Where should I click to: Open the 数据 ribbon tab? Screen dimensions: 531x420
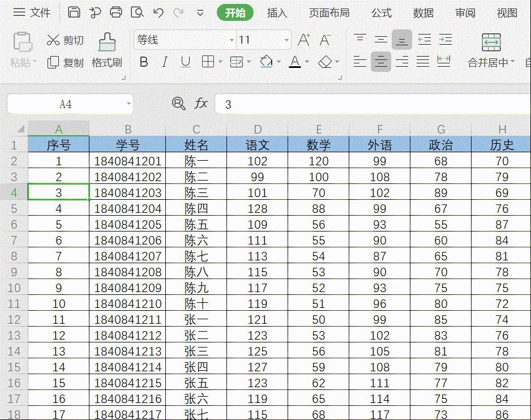(x=425, y=12)
